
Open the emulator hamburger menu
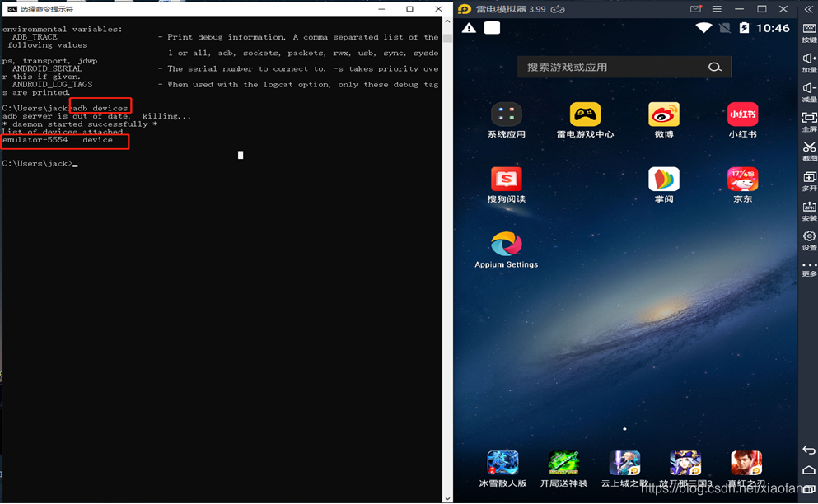click(717, 9)
